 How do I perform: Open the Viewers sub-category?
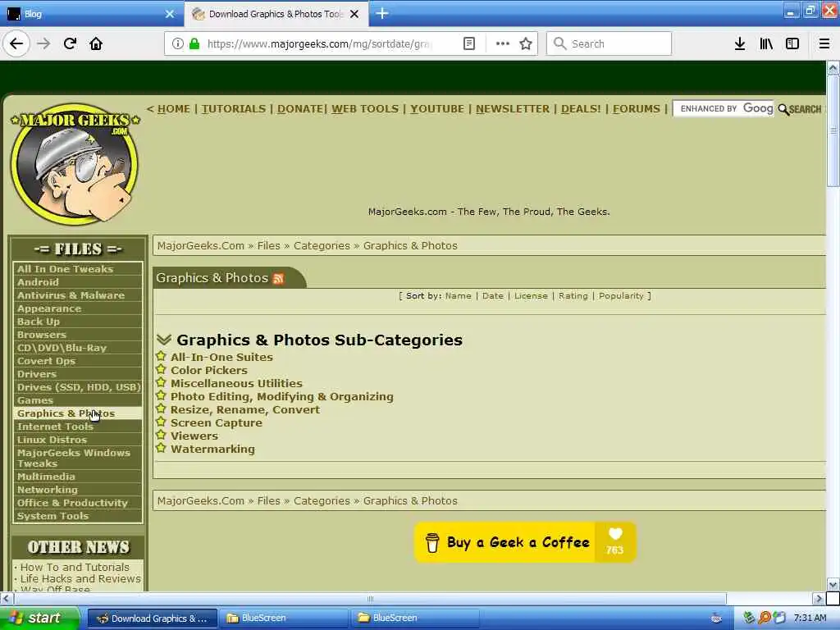(x=194, y=436)
